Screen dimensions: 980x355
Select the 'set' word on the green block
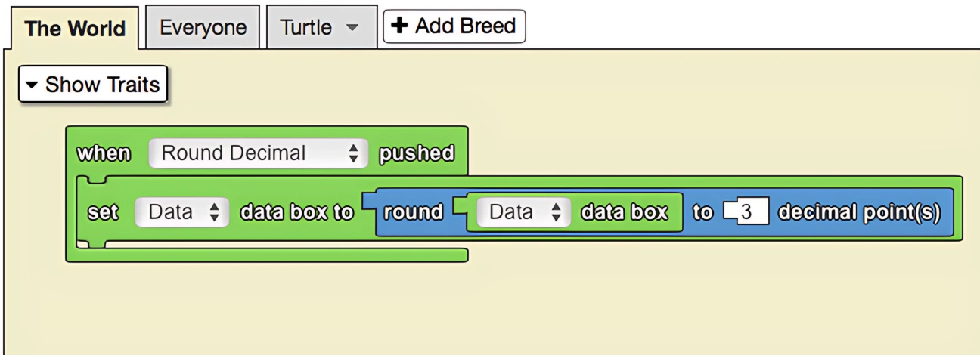[104, 212]
